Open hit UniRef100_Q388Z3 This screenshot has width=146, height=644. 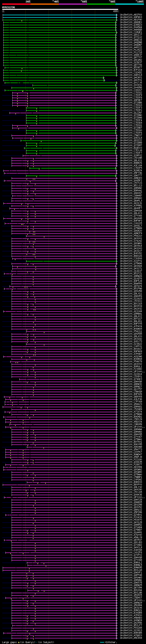(131, 25)
